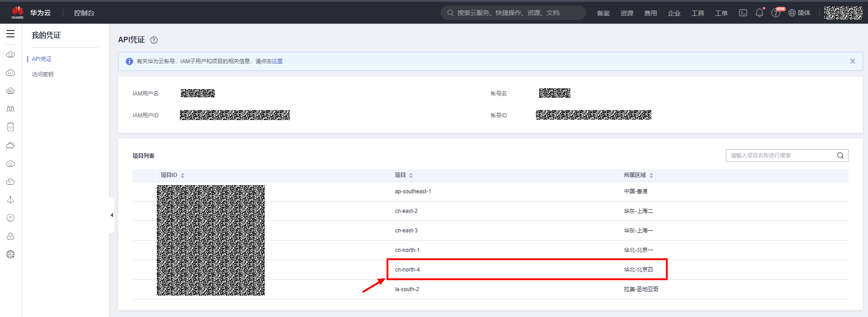The width and height of the screenshot is (868, 317).
Task: Open the 费用 top menu
Action: pos(650,13)
